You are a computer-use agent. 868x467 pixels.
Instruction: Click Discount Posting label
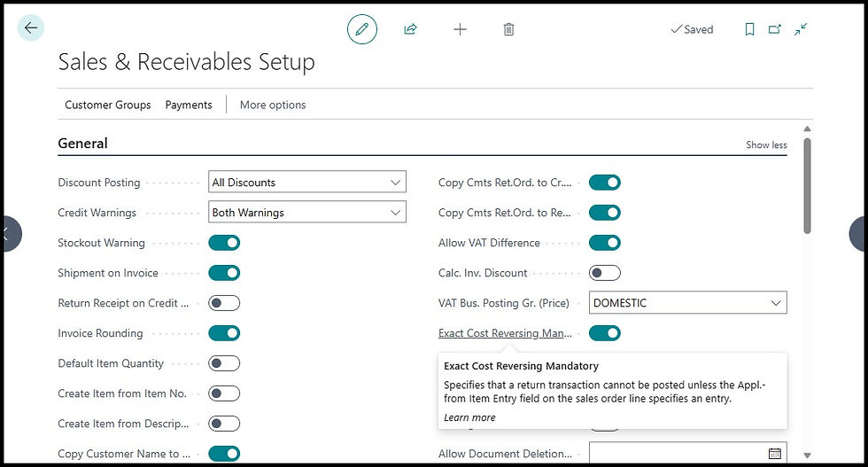tap(99, 183)
